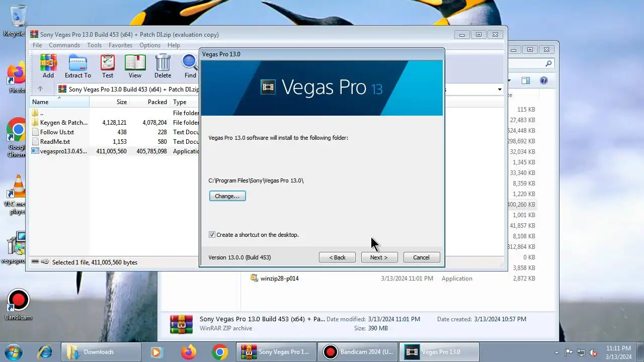Open Chrome from the taskbar
644x362 pixels.
pyautogui.click(x=219, y=352)
